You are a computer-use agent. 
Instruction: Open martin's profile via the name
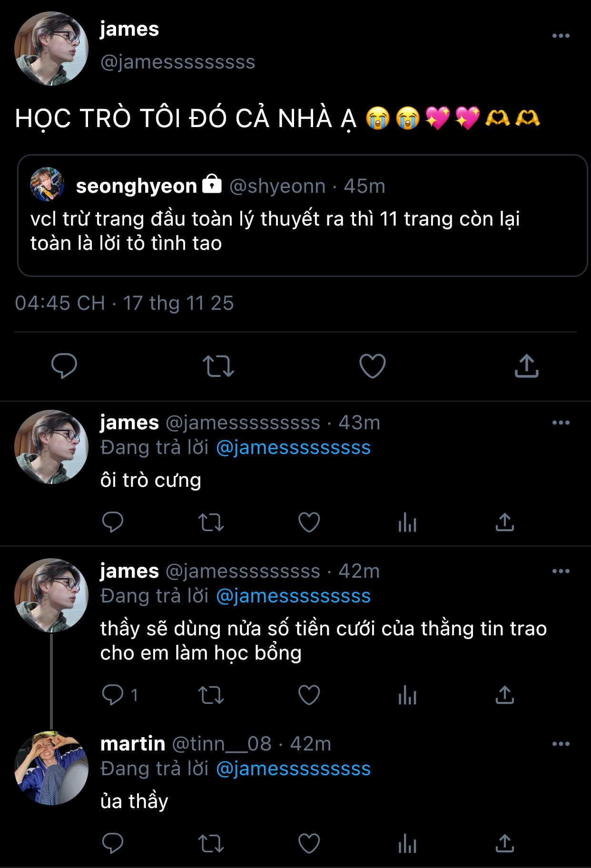133,743
